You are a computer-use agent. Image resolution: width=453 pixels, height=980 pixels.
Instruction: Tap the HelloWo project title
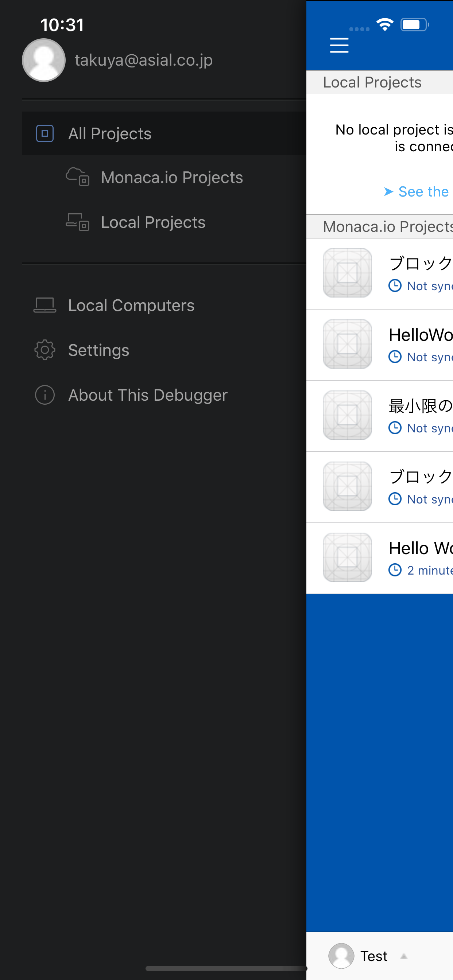pyautogui.click(x=421, y=335)
